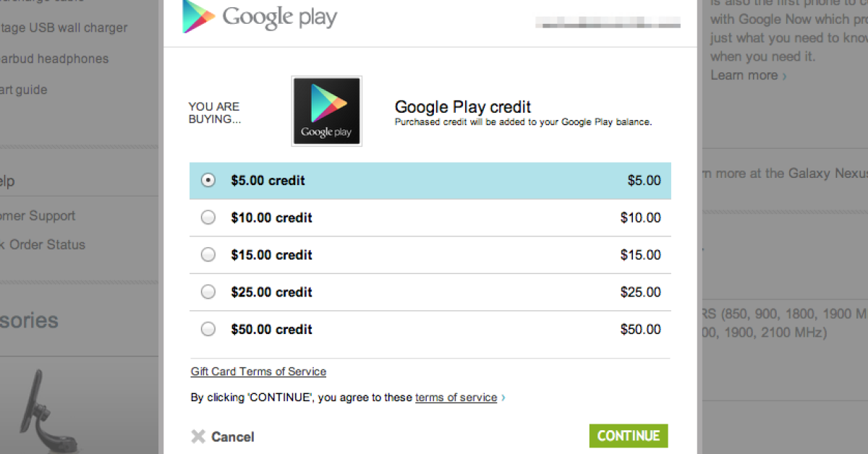This screenshot has height=454, width=868.
Task: Click the Google Play credit product thumbnail
Action: click(x=326, y=111)
